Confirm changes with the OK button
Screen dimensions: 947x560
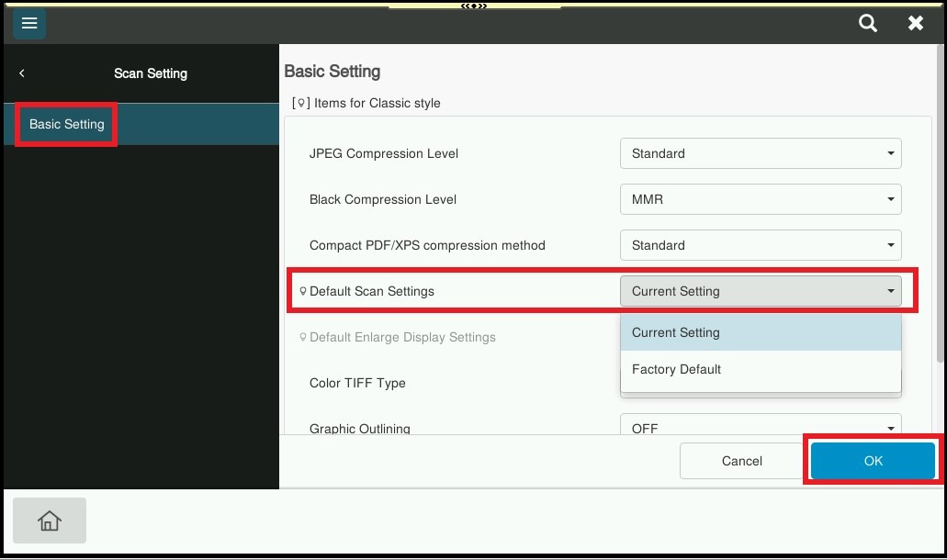click(873, 461)
